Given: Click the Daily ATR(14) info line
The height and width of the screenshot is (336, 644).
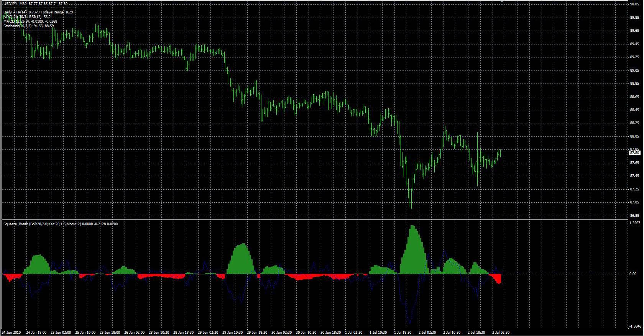Looking at the screenshot, I should tap(38, 12).
